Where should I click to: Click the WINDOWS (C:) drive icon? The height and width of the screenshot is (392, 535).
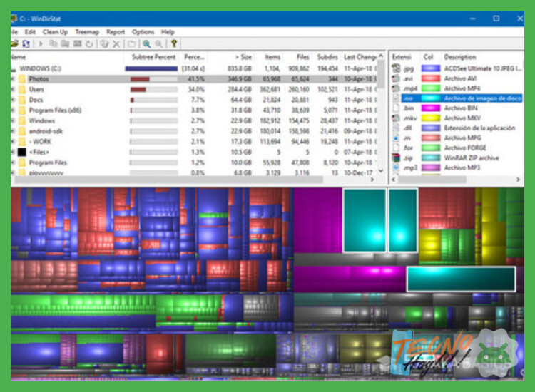(14, 69)
